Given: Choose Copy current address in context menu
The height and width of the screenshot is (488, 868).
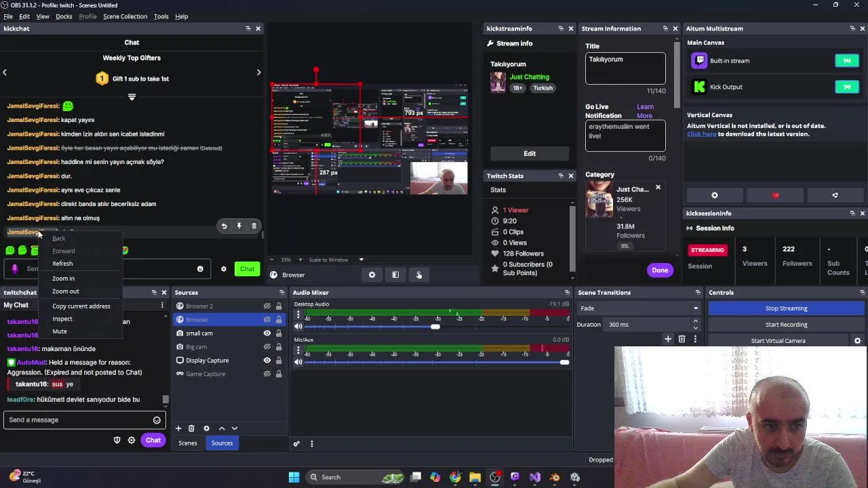Looking at the screenshot, I should point(81,306).
